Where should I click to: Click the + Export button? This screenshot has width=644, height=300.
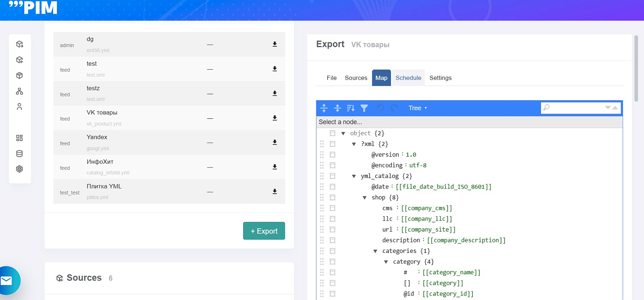click(x=264, y=231)
